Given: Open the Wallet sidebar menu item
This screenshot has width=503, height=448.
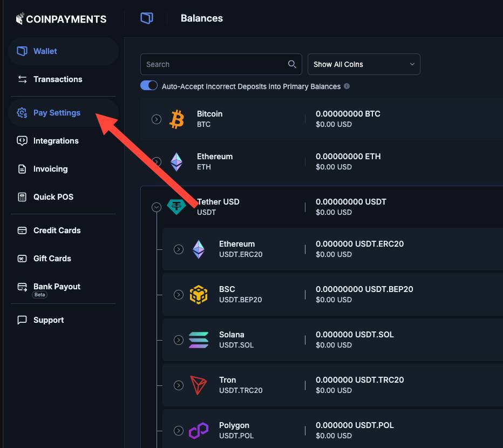Looking at the screenshot, I should (64, 51).
